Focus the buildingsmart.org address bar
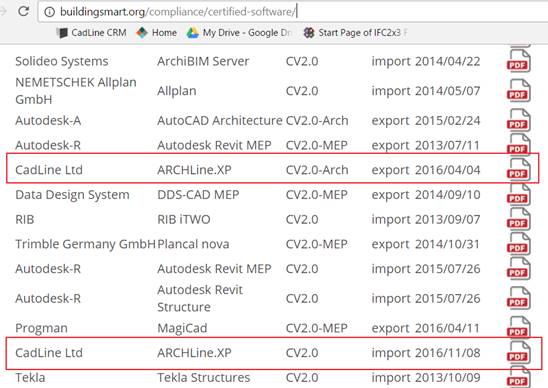Image resolution: width=548 pixels, height=388 pixels. click(293, 12)
